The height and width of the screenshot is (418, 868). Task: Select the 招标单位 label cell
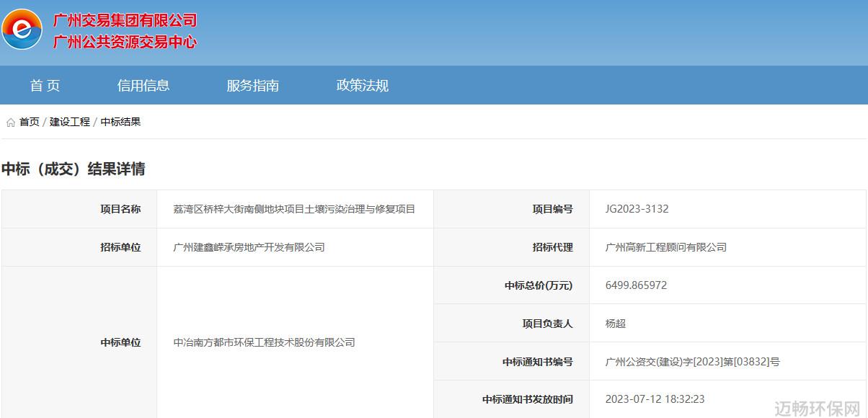point(79,247)
